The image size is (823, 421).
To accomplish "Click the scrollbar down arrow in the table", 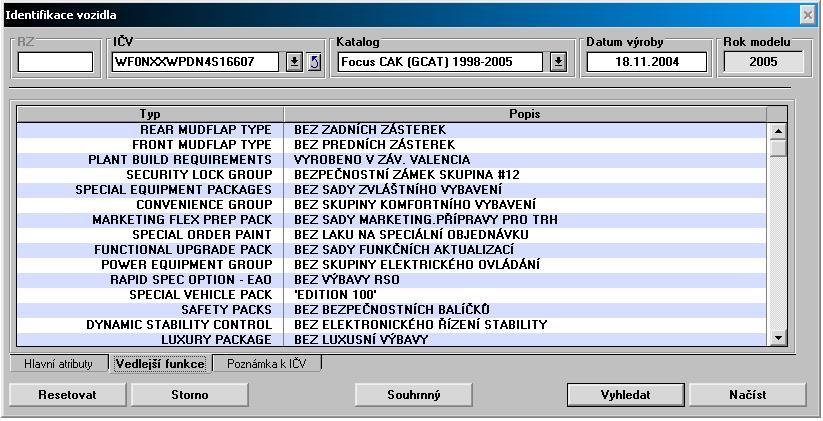I will (x=778, y=339).
